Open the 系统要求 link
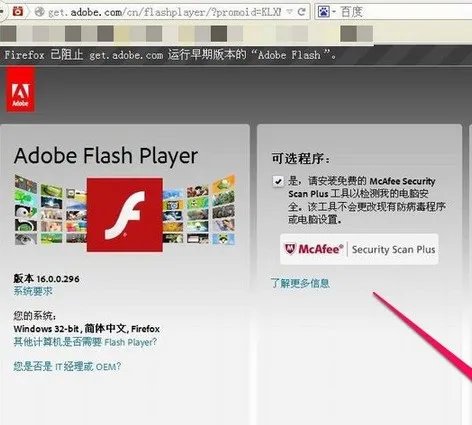The width and height of the screenshot is (472, 425). click(x=33, y=291)
